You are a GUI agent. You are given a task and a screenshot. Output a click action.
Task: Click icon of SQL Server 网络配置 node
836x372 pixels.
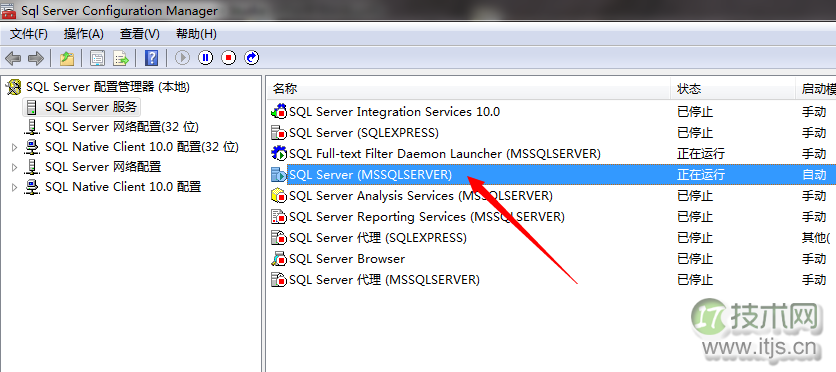(x=33, y=167)
